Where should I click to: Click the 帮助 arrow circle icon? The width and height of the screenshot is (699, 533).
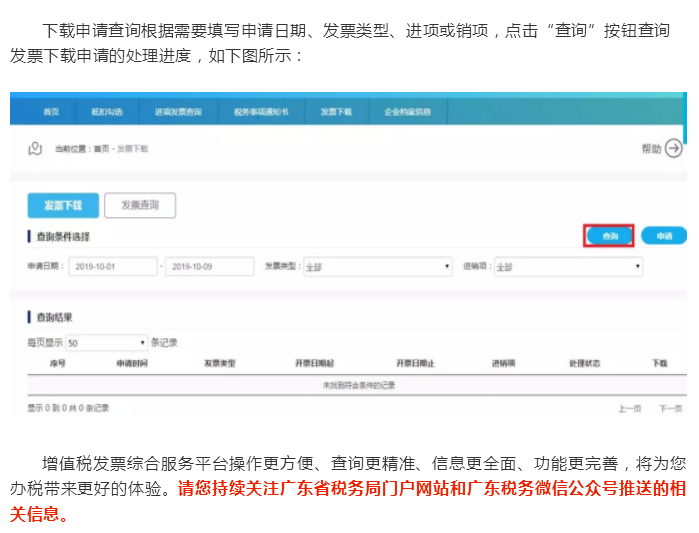(674, 149)
